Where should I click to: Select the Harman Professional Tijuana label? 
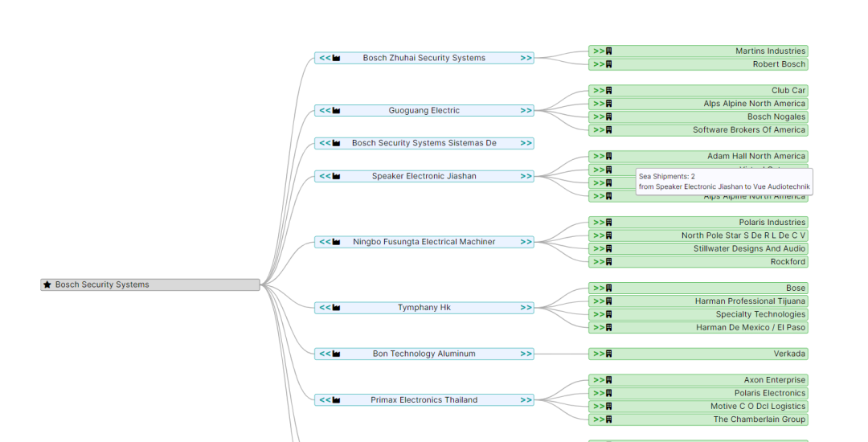click(x=750, y=301)
